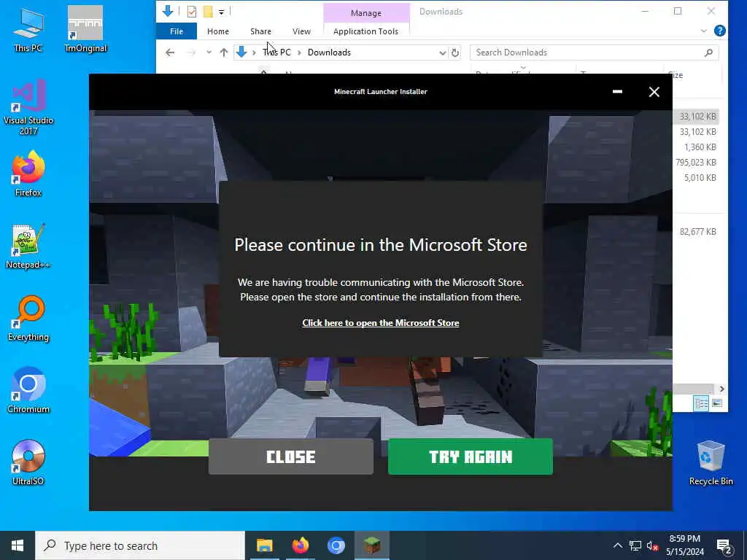Image resolution: width=747 pixels, height=560 pixels.
Task: Open the Windows Start menu
Action: (x=18, y=545)
